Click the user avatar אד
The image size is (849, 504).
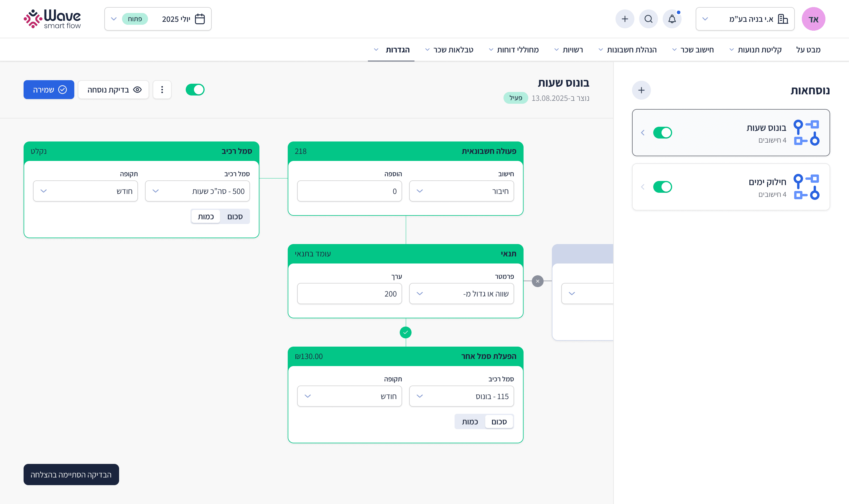point(813,19)
